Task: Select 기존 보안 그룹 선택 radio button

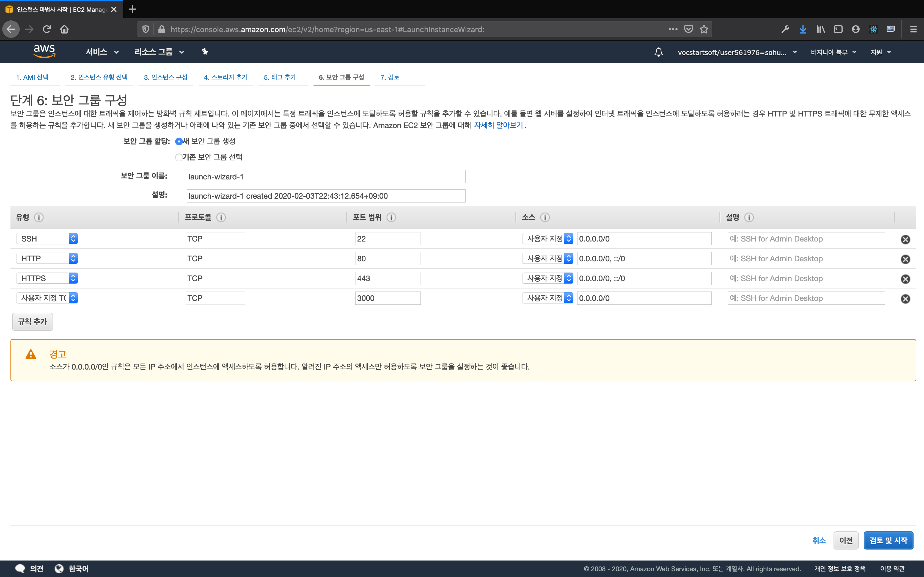Action: click(x=179, y=157)
